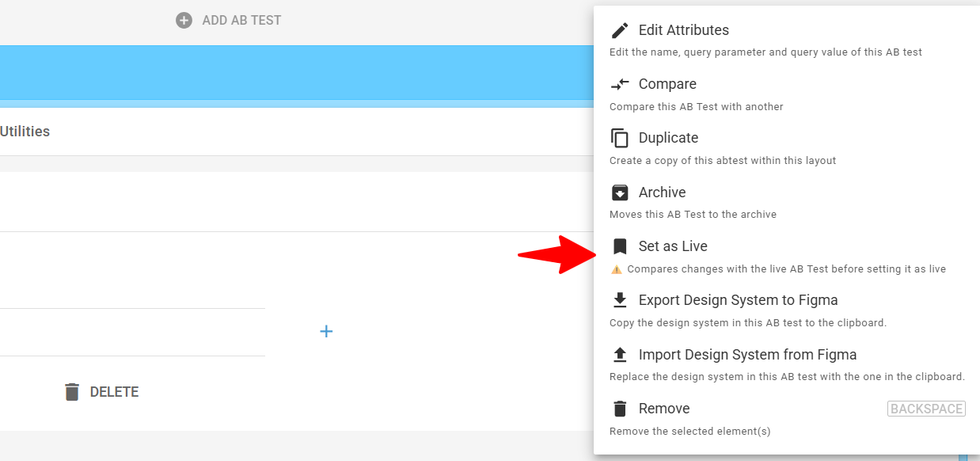Click the blue plus sign
The image size is (980, 461).
(326, 331)
